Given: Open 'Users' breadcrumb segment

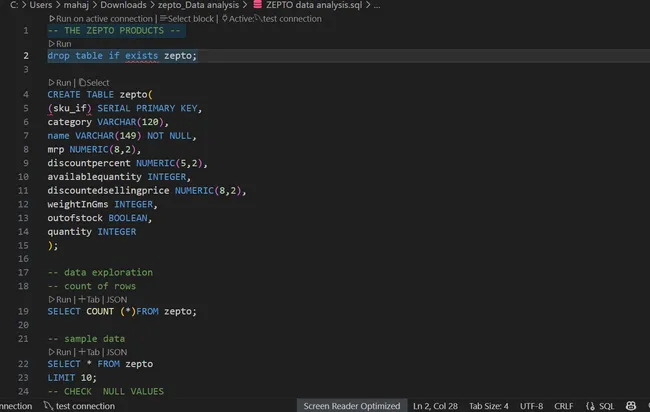Looking at the screenshot, I should click(x=41, y=5).
